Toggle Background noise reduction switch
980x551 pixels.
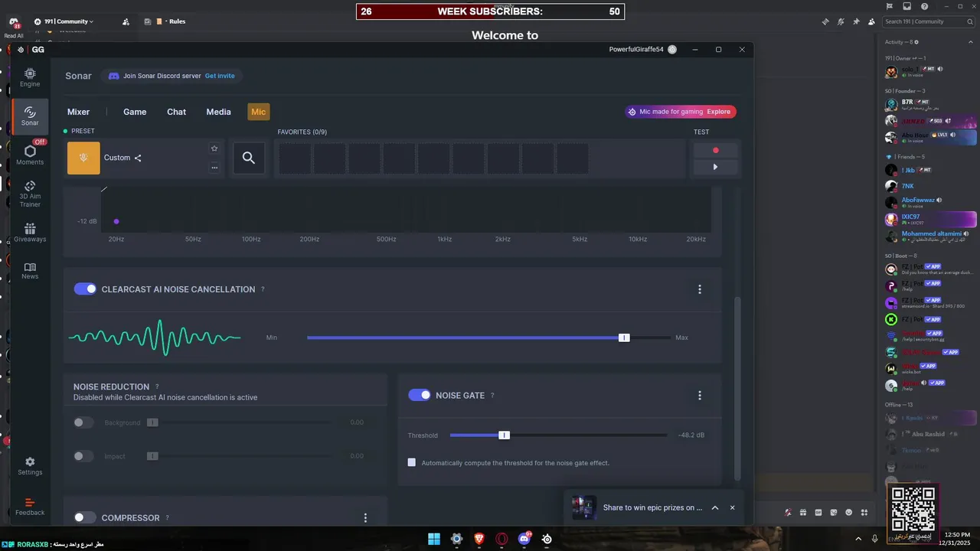83,422
